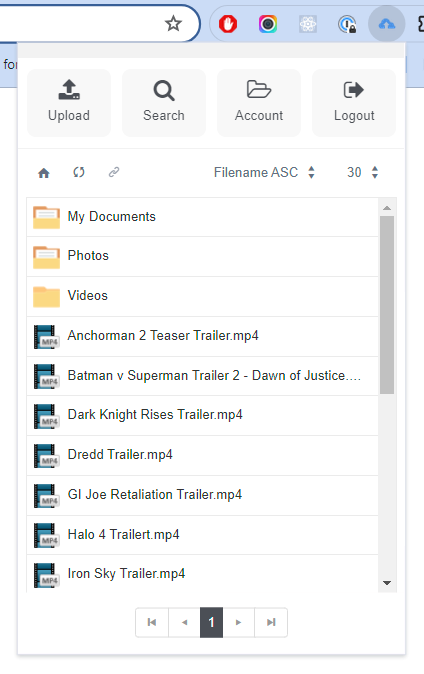Change the 30 items-per-page dropdown

(x=363, y=172)
